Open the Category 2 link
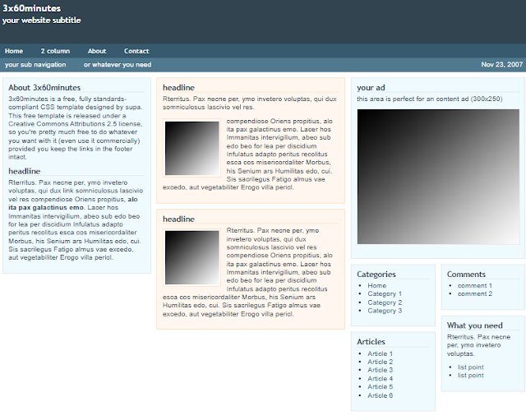526x420 pixels. [385, 302]
